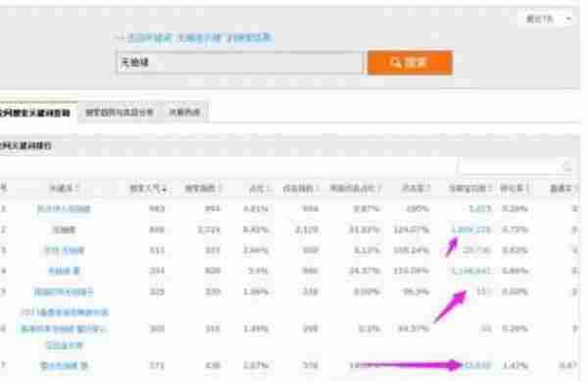Sort by the 点击指数 column header
This screenshot has height=381, width=588.
click(x=301, y=188)
